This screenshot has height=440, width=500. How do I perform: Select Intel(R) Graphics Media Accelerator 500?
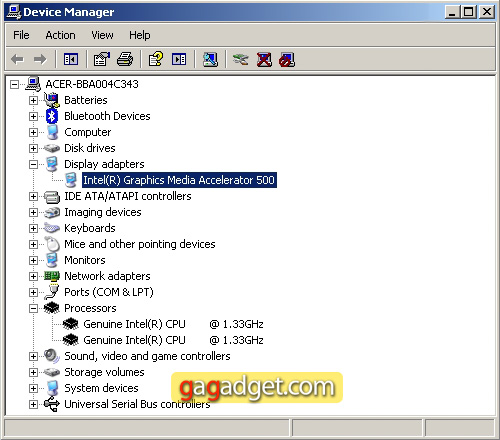(179, 180)
